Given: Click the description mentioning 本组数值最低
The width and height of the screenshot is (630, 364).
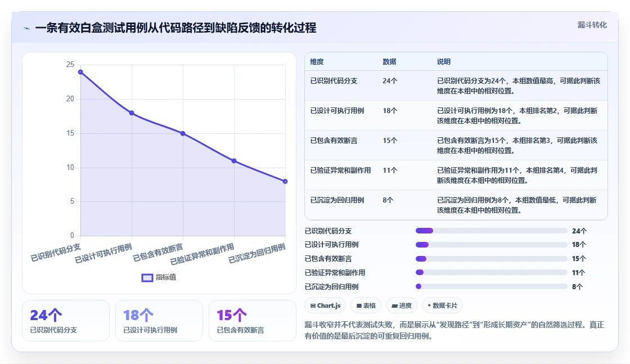Looking at the screenshot, I should click(x=517, y=205).
